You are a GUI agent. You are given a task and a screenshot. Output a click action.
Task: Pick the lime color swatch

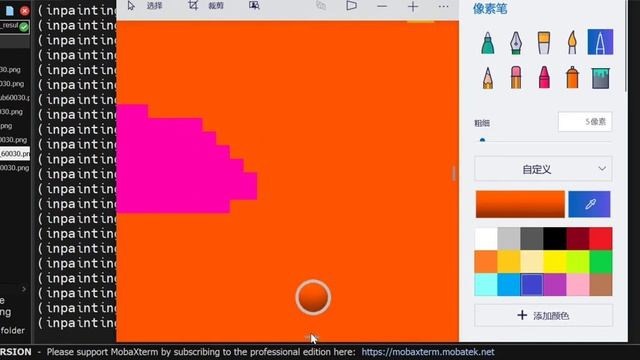click(578, 262)
